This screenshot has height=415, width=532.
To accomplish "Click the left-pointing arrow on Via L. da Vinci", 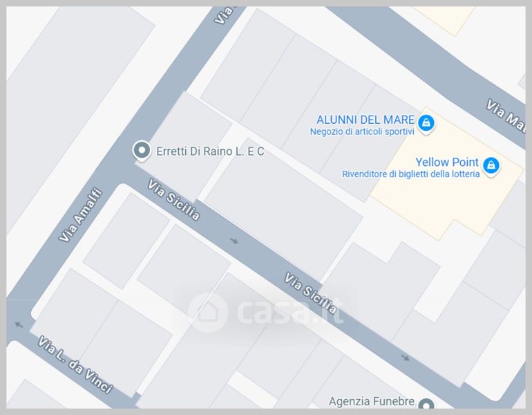I will (19, 325).
